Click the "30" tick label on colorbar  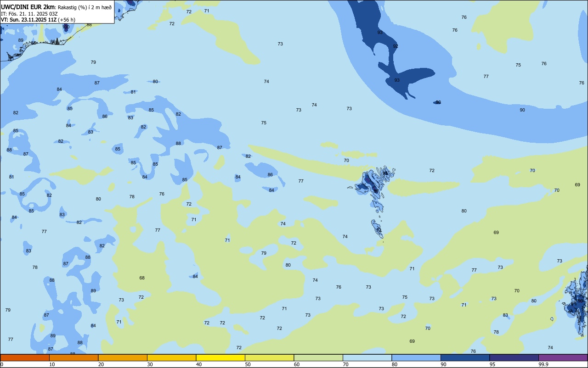coord(150,364)
